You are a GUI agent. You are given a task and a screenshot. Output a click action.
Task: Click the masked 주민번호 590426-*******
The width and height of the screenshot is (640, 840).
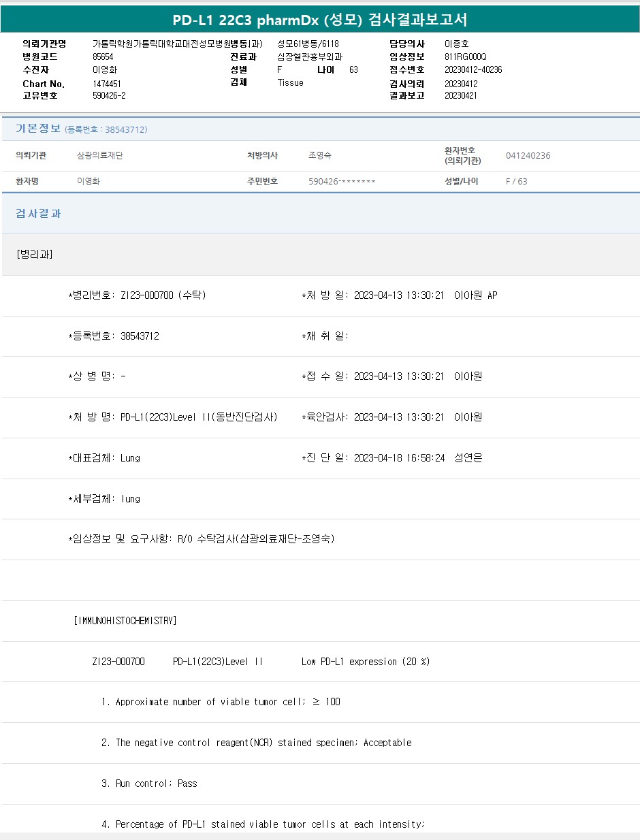342,181
